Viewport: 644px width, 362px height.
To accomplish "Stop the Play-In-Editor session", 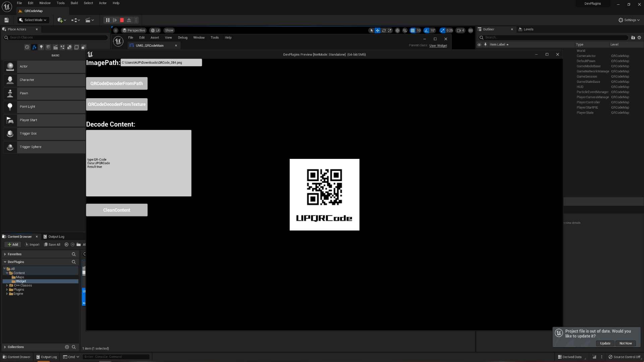I will pos(122,20).
